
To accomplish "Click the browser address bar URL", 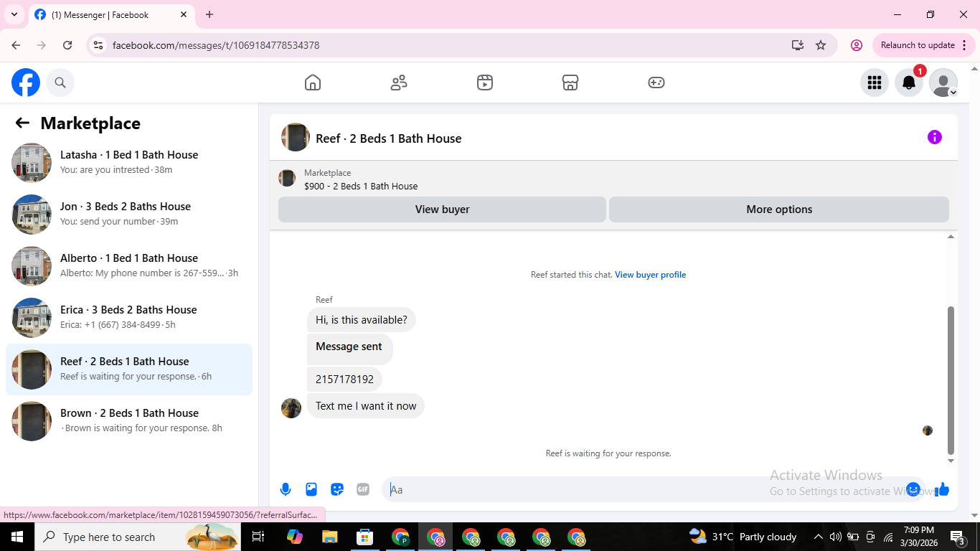I will pyautogui.click(x=216, y=45).
